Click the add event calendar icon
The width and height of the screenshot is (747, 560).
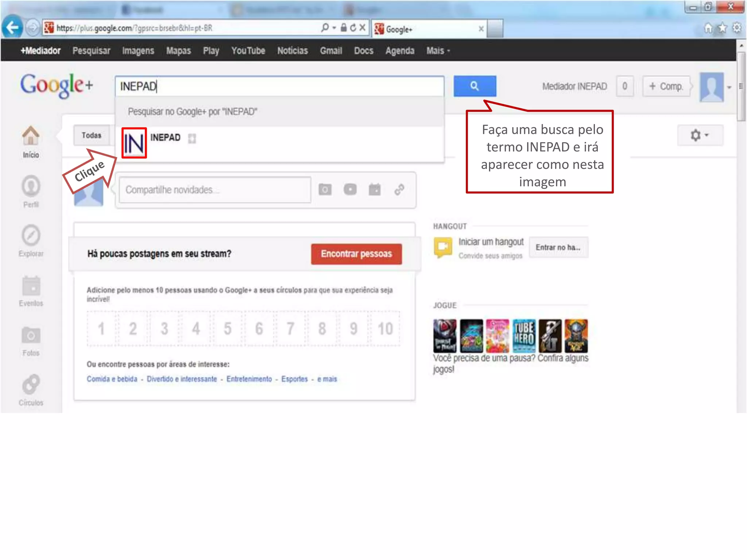click(x=375, y=189)
